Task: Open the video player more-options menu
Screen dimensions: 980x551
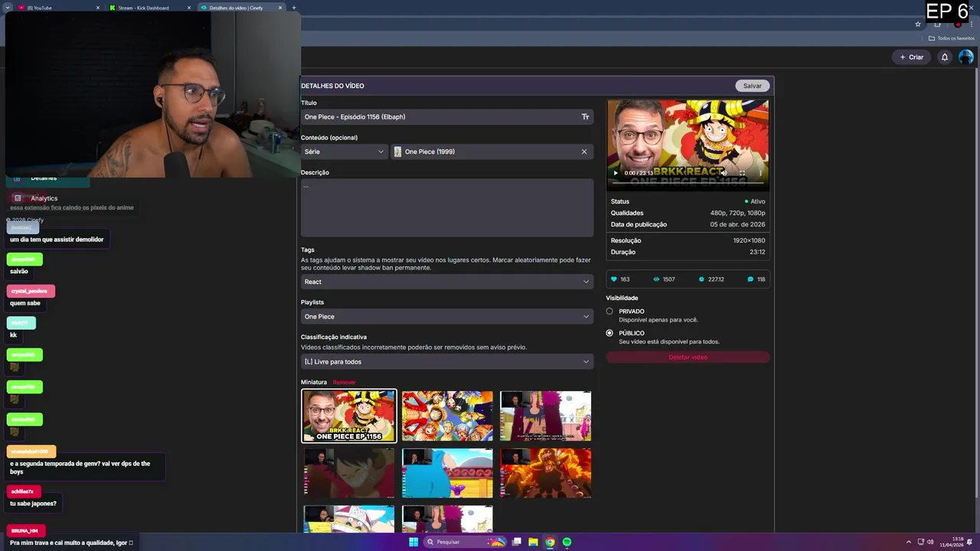Action: (760, 173)
